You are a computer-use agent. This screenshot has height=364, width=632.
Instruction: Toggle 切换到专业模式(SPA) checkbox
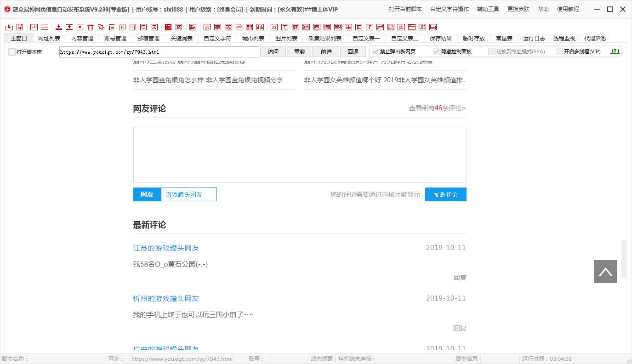492,51
